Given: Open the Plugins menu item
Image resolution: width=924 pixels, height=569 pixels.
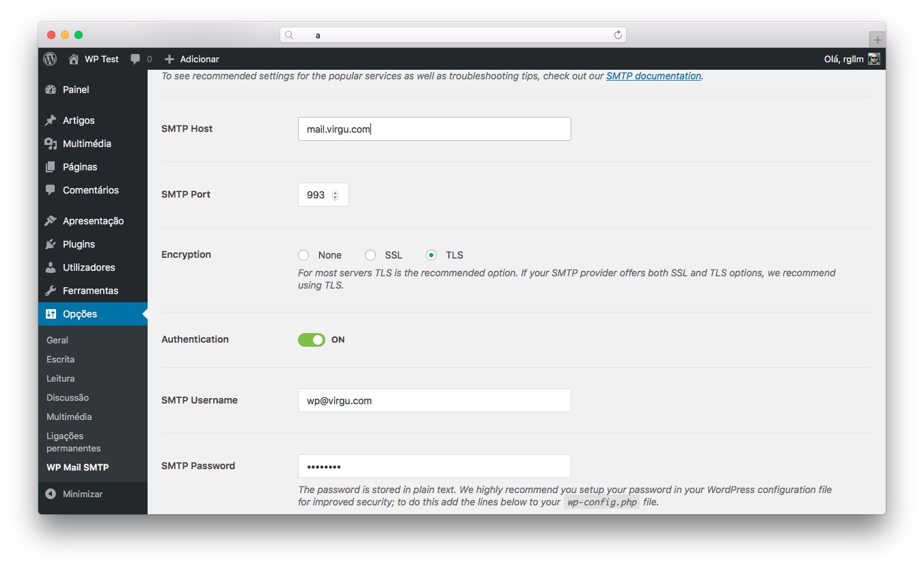Looking at the screenshot, I should point(78,244).
